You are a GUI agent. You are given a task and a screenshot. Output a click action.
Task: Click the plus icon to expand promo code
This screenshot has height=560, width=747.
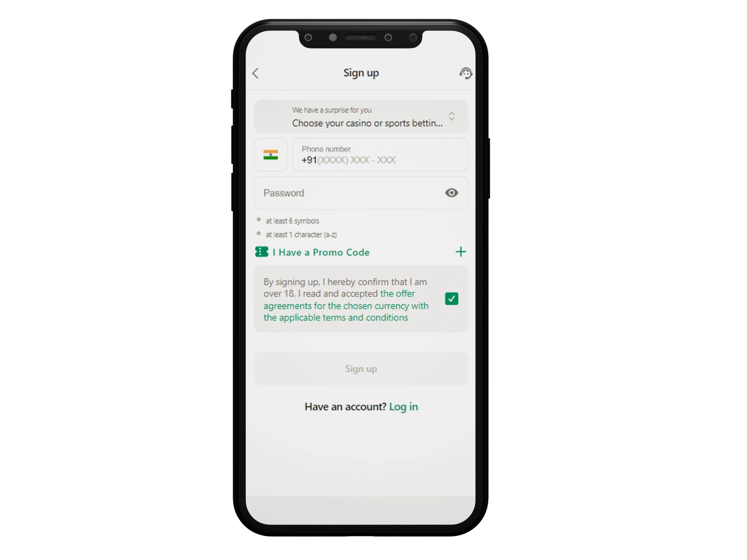[x=460, y=252]
